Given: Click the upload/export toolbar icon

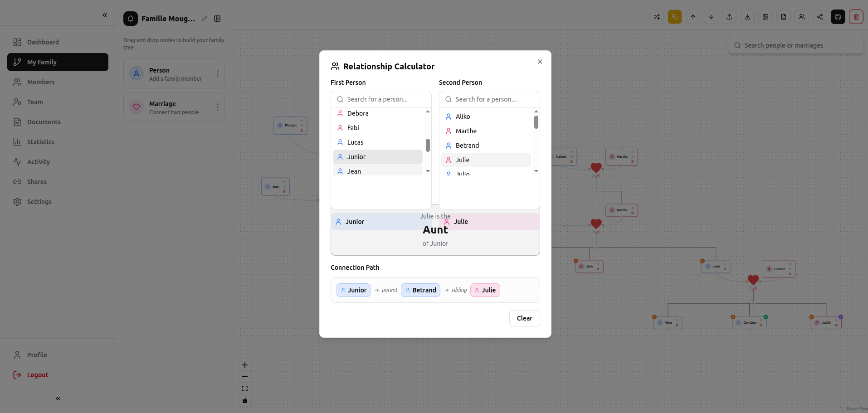Looking at the screenshot, I should coord(729,17).
